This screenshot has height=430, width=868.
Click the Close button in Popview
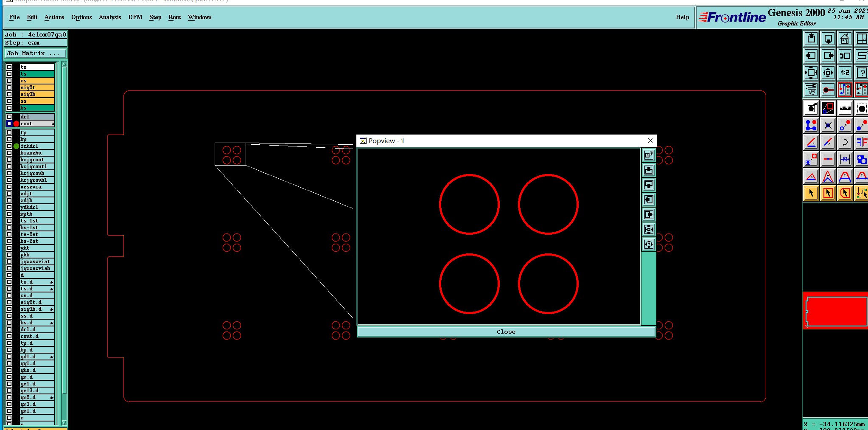click(x=506, y=332)
